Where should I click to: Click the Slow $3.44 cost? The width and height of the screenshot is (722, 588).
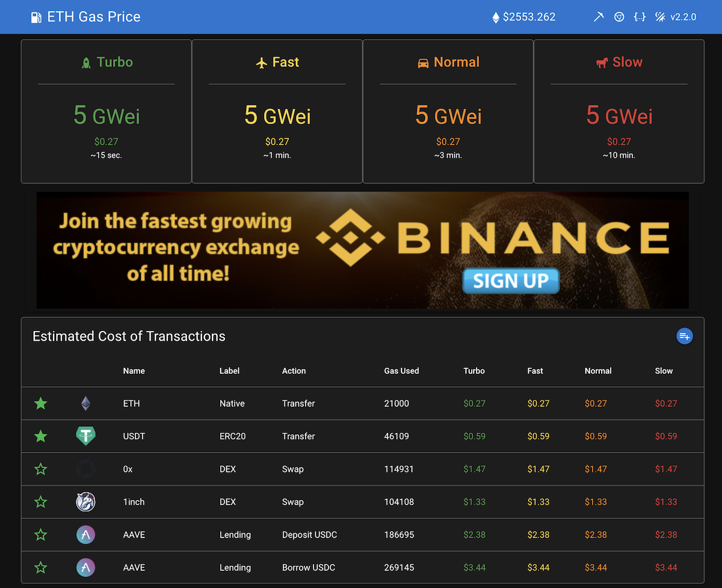666,568
